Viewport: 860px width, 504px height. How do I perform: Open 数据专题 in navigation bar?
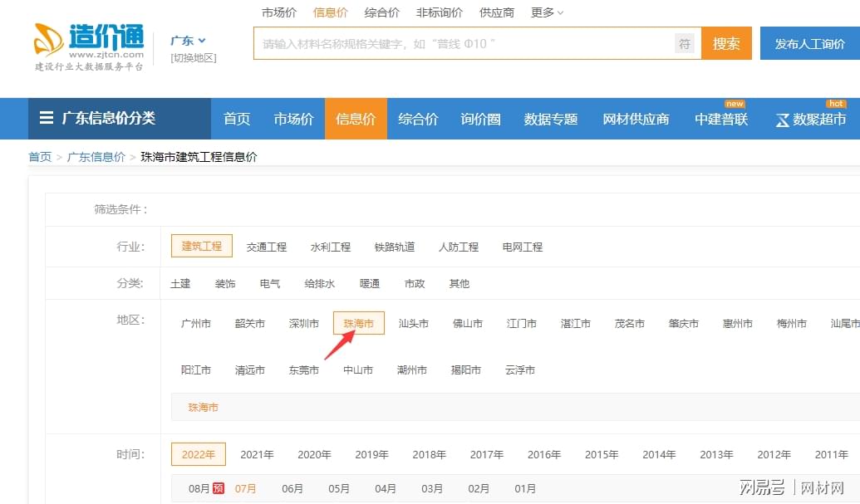point(551,119)
